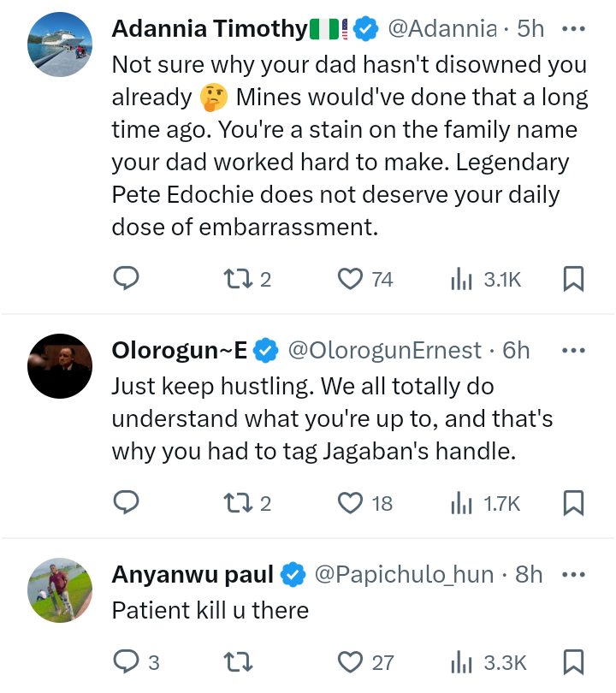Image resolution: width=616 pixels, height=693 pixels.
Task: Reply to Anyanwu paul's tweet
Action: tap(126, 661)
